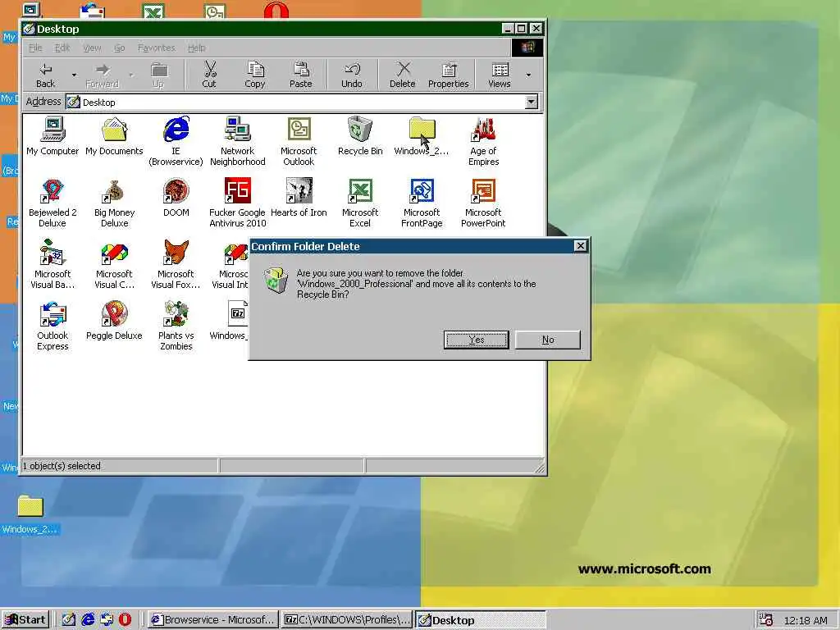The image size is (840, 630).
Task: Select the Peggle Deluxe shortcut
Action: coord(114,321)
